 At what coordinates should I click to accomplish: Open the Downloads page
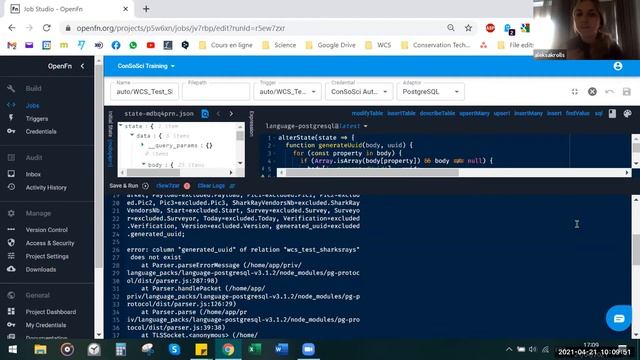41,269
